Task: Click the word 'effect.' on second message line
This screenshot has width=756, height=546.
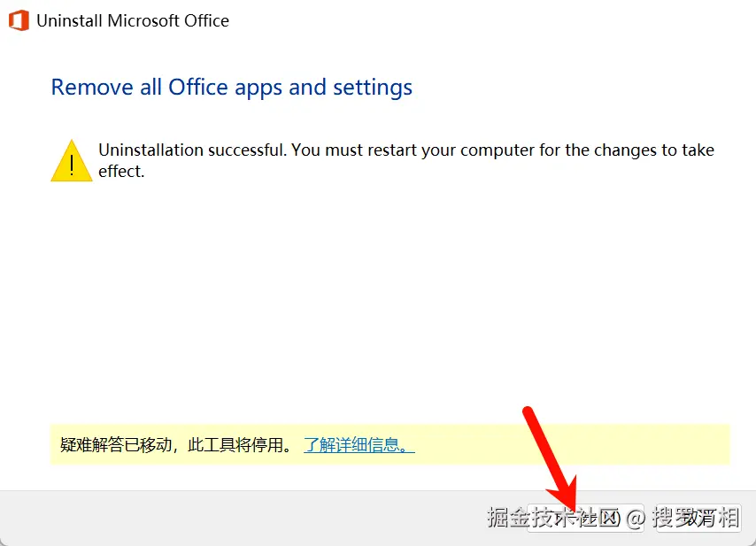Action: [x=121, y=172]
